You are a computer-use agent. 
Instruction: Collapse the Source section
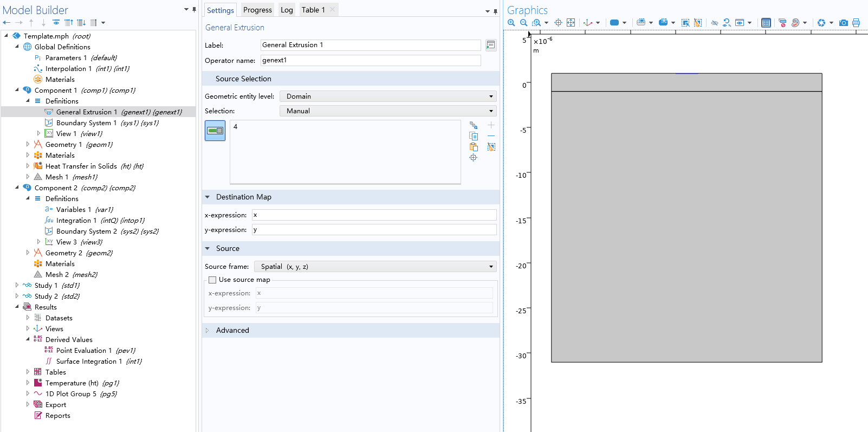[x=207, y=248]
